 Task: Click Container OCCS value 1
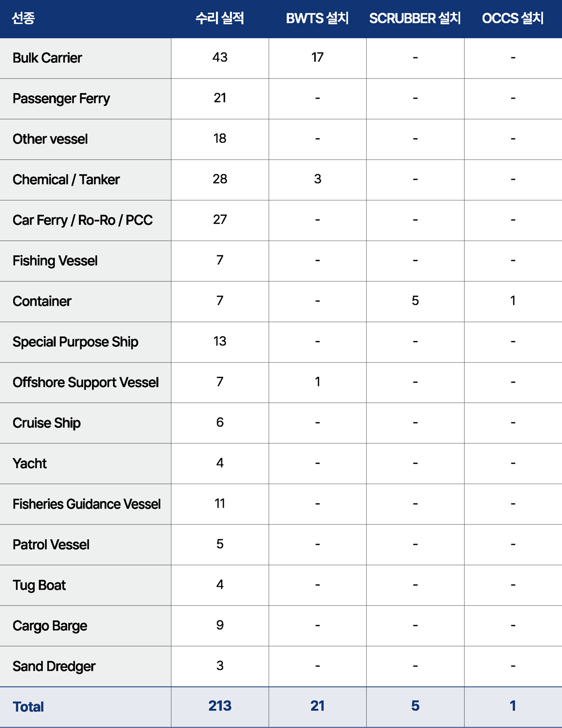[513, 301]
